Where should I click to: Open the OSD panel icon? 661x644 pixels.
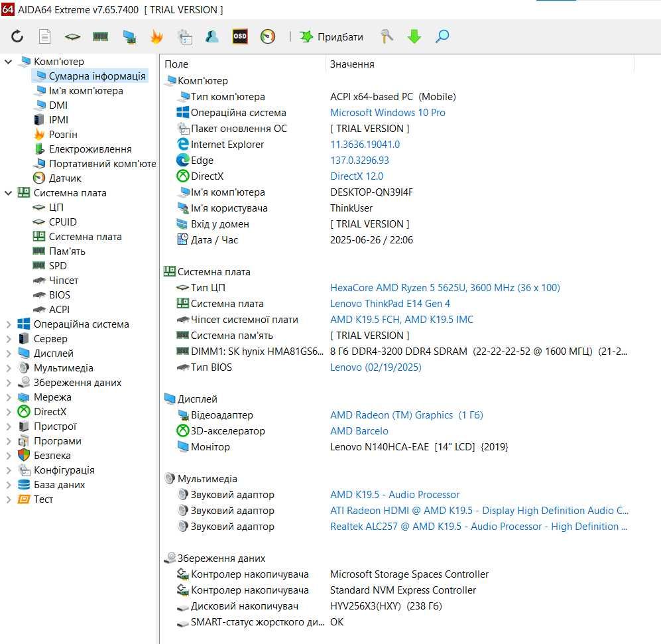[240, 36]
